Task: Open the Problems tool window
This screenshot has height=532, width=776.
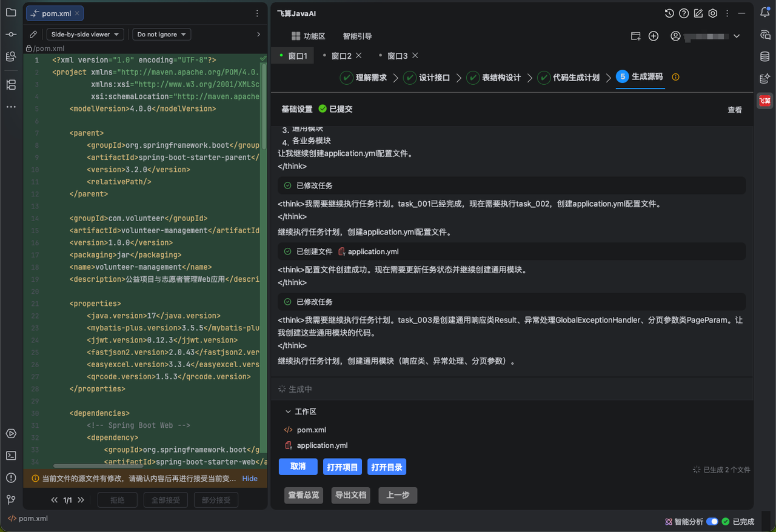Action: click(x=11, y=478)
